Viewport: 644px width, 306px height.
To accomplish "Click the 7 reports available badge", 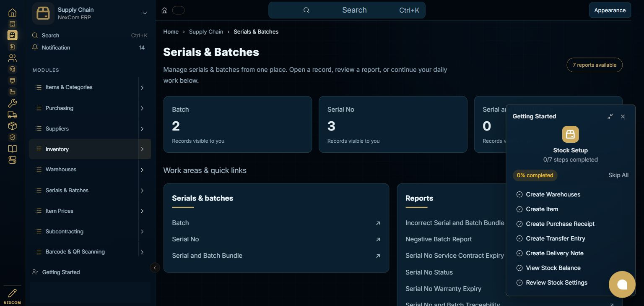I will pos(595,65).
